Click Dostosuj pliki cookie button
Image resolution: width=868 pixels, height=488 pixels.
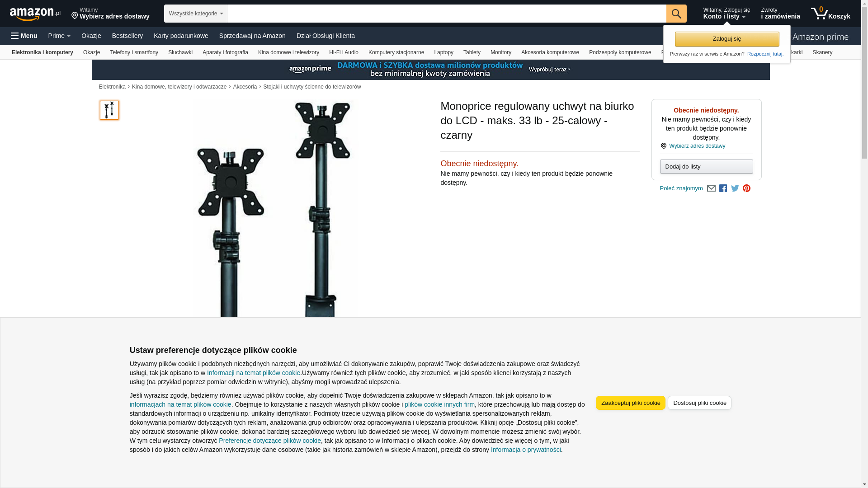coord(699,403)
